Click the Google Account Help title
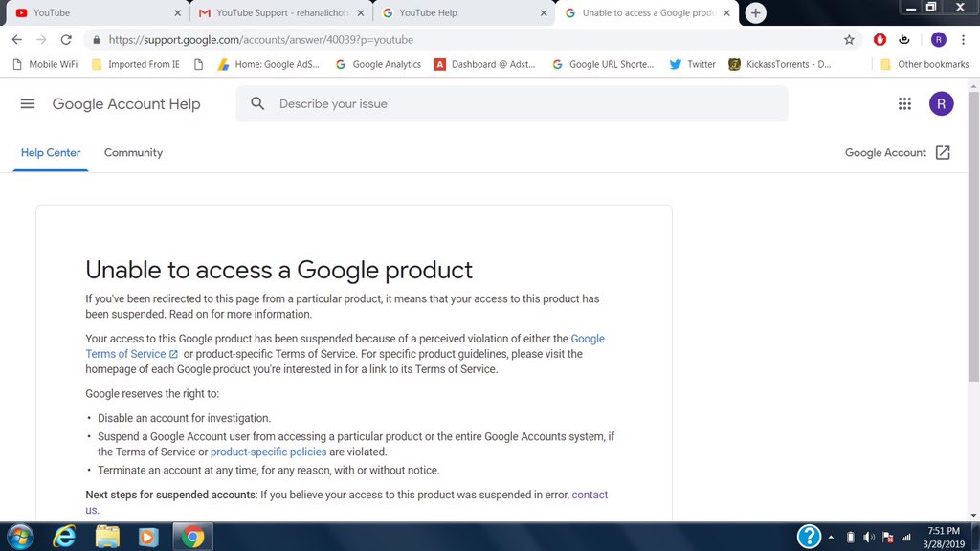Image resolution: width=980 pixels, height=551 pixels. pos(126,103)
